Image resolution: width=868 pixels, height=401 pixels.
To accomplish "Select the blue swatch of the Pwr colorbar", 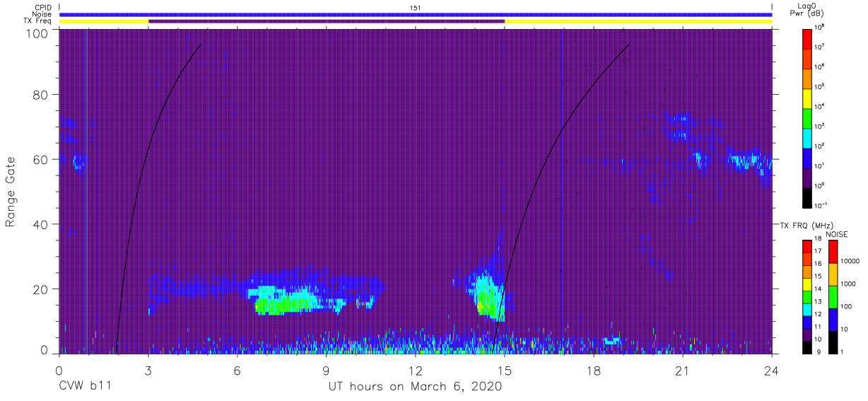I will (x=807, y=156).
